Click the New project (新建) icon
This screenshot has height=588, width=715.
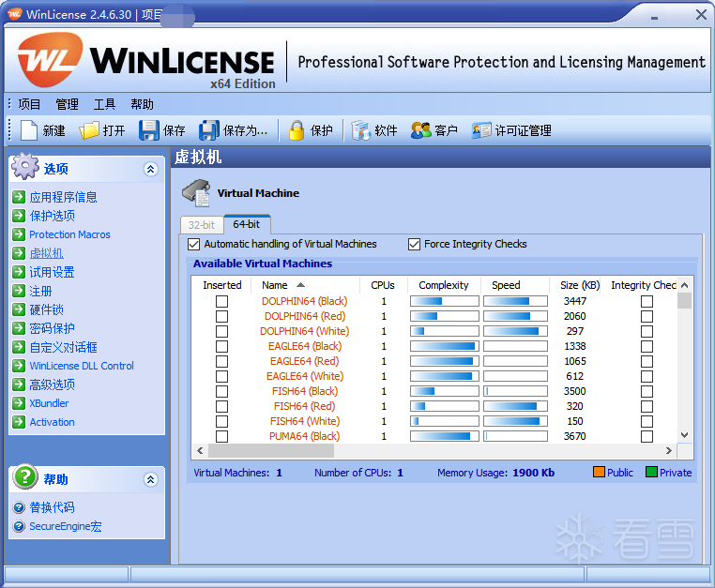pyautogui.click(x=29, y=130)
